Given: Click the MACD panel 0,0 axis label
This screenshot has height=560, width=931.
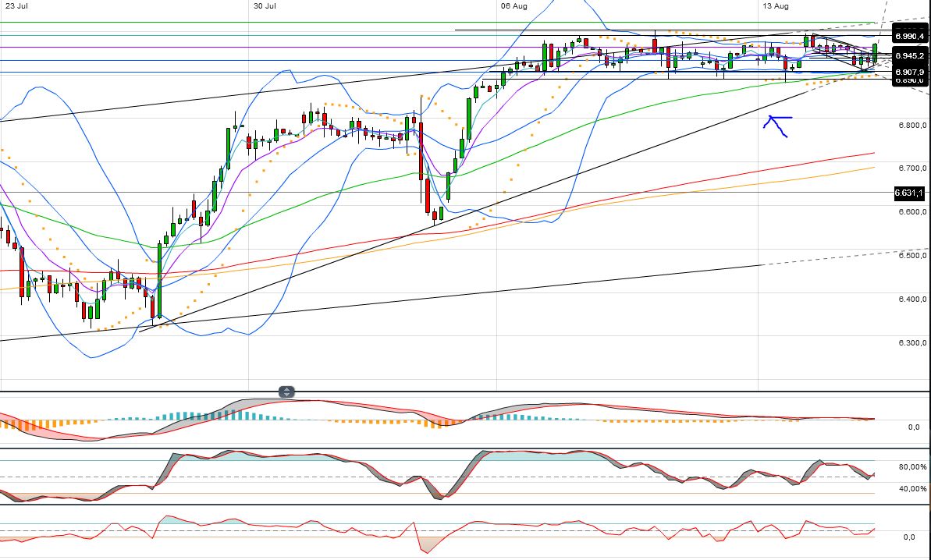Looking at the screenshot, I should click(x=914, y=427).
